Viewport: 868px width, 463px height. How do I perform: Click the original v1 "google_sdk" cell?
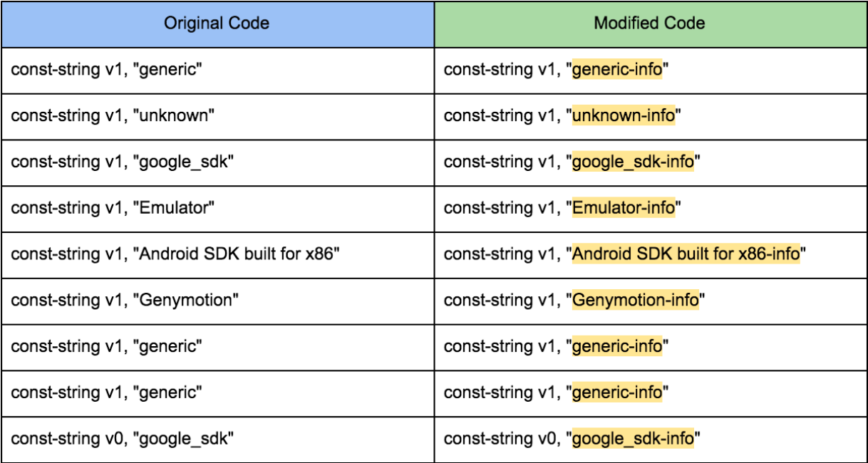point(123,162)
